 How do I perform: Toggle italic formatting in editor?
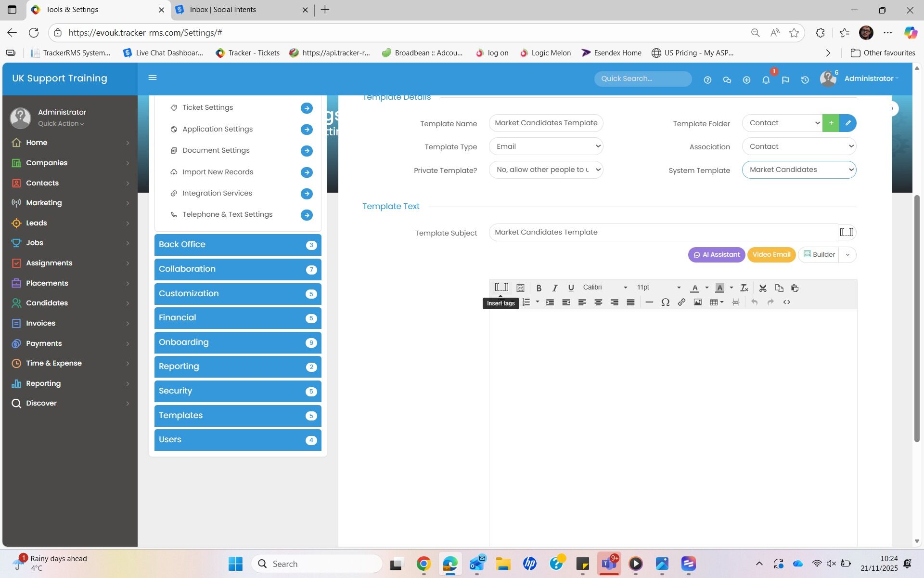[554, 288]
